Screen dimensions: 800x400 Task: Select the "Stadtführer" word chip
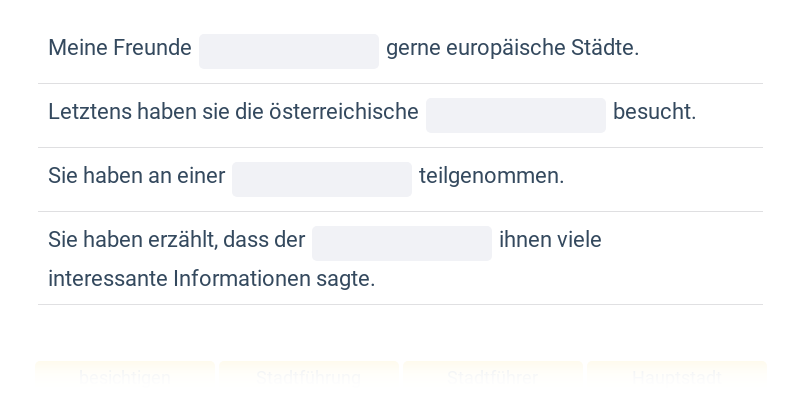coord(492,378)
